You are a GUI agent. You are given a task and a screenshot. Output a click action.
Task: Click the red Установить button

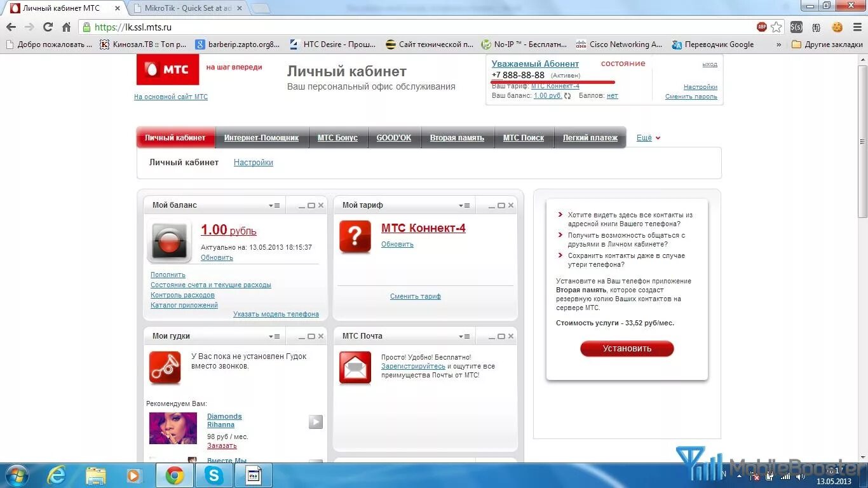tap(627, 348)
